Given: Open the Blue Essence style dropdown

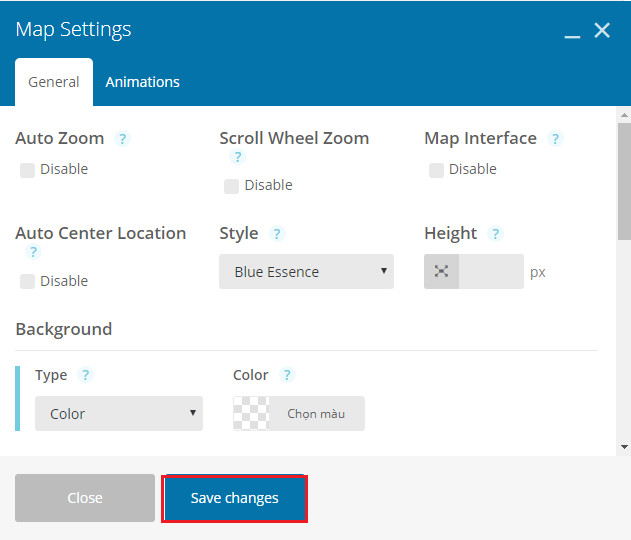Looking at the screenshot, I should pyautogui.click(x=306, y=271).
